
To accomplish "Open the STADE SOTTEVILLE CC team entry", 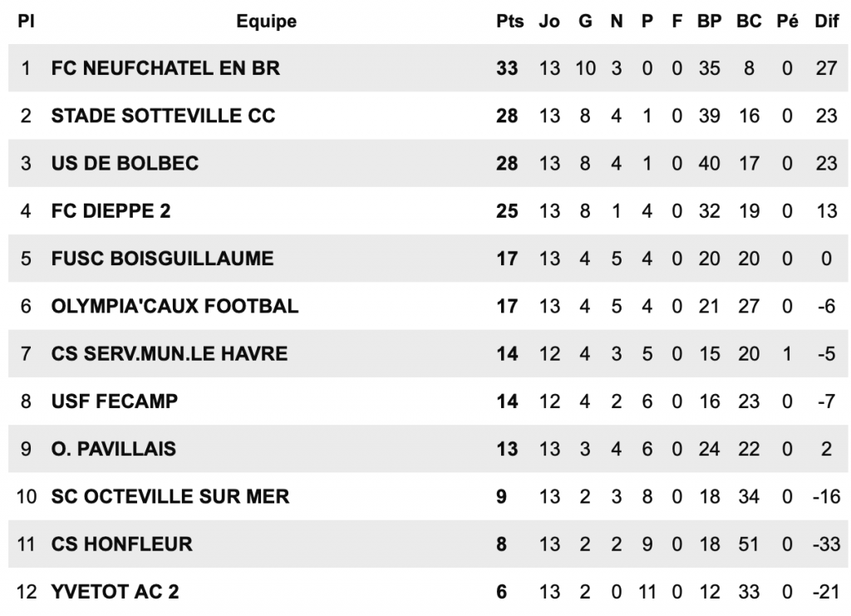I will (163, 116).
